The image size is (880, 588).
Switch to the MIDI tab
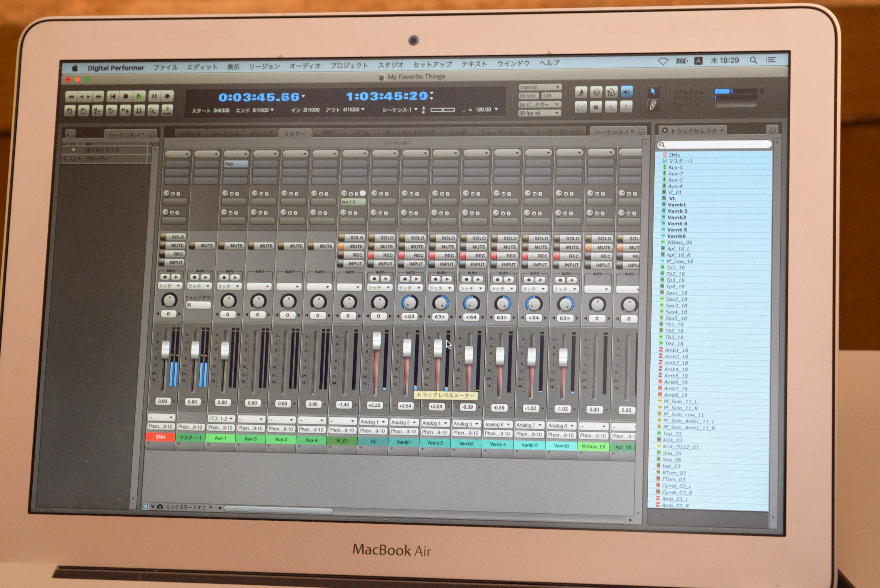click(x=328, y=133)
